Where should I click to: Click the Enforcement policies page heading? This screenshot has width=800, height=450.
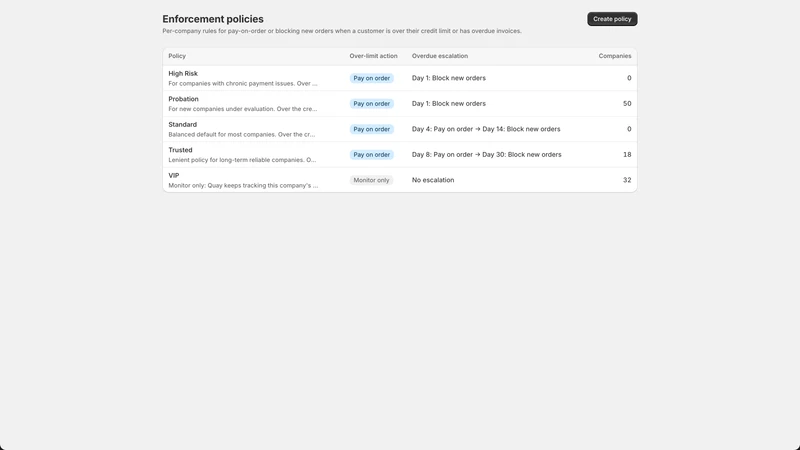tap(213, 19)
